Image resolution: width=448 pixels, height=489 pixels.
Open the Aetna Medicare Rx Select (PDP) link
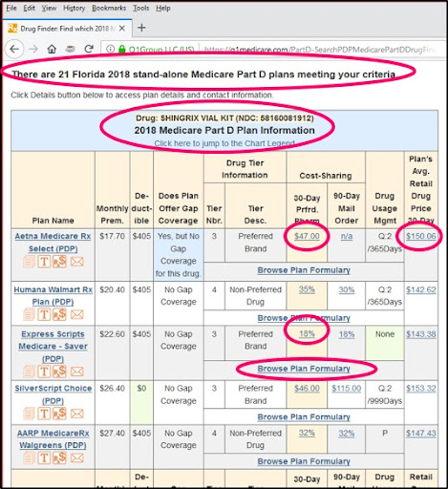click(53, 243)
